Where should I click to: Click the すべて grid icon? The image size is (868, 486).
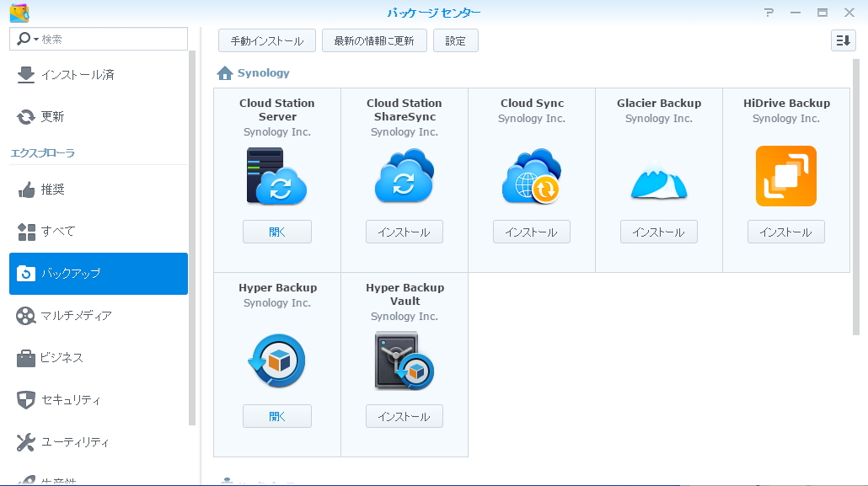pos(26,232)
